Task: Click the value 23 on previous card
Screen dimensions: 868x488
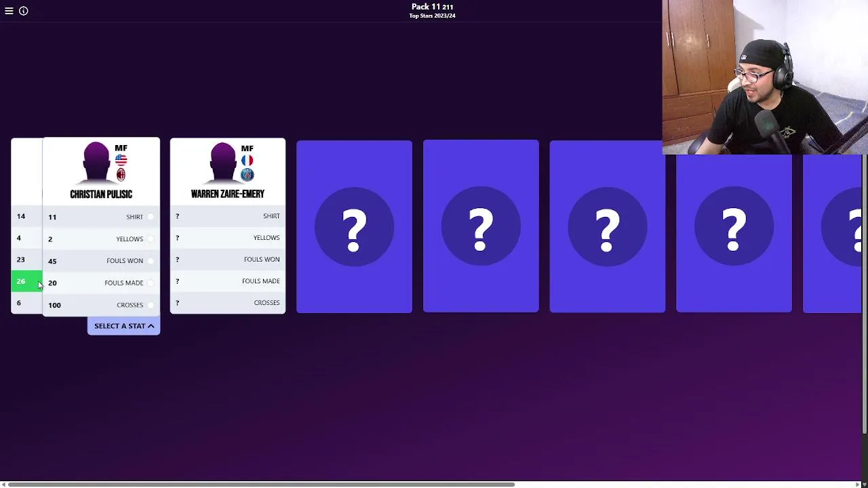Action: pos(21,260)
